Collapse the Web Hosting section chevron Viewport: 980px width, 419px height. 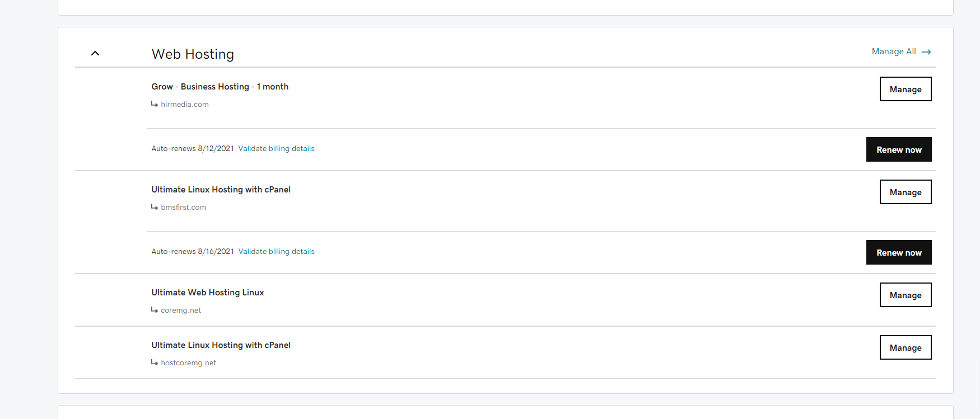pyautogui.click(x=95, y=54)
